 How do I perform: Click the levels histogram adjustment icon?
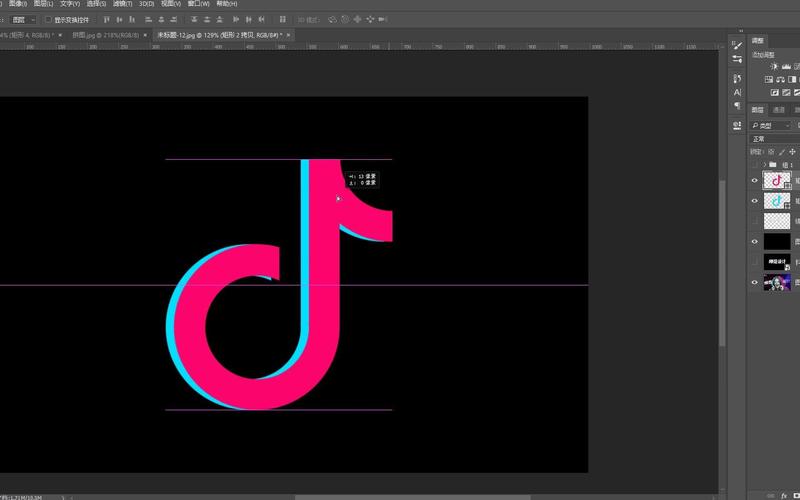coord(787,66)
